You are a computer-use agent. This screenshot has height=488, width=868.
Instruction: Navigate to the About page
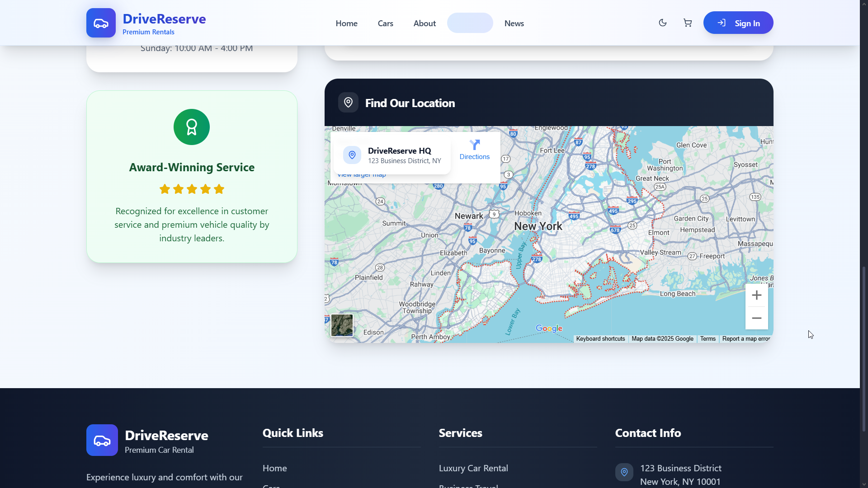click(x=425, y=23)
